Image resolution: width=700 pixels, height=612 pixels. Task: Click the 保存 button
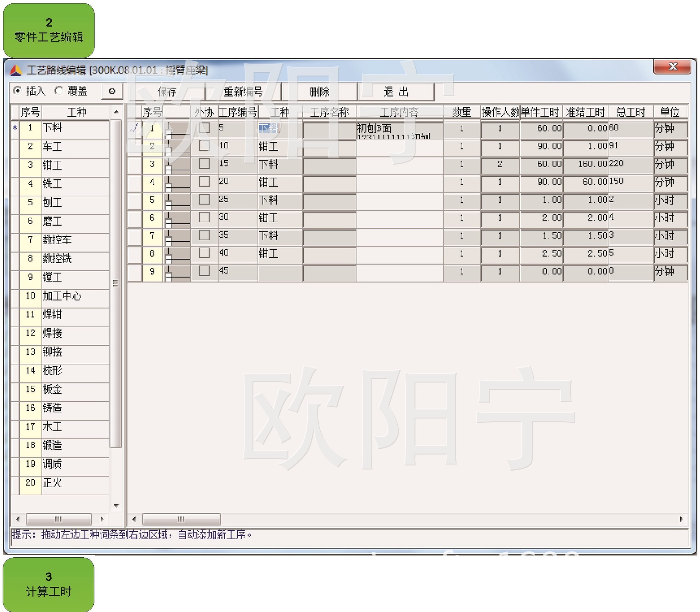[x=167, y=91]
